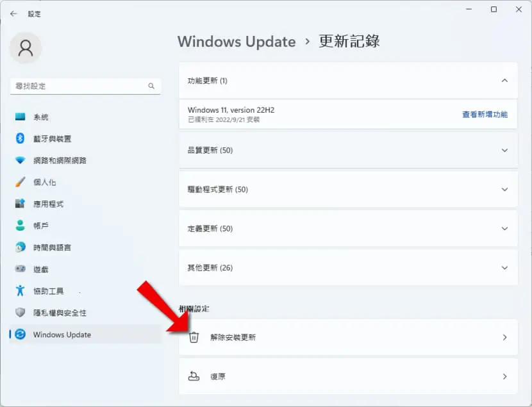The image size is (532, 407).
Task: Open 應用程式 settings
Action: click(85, 204)
